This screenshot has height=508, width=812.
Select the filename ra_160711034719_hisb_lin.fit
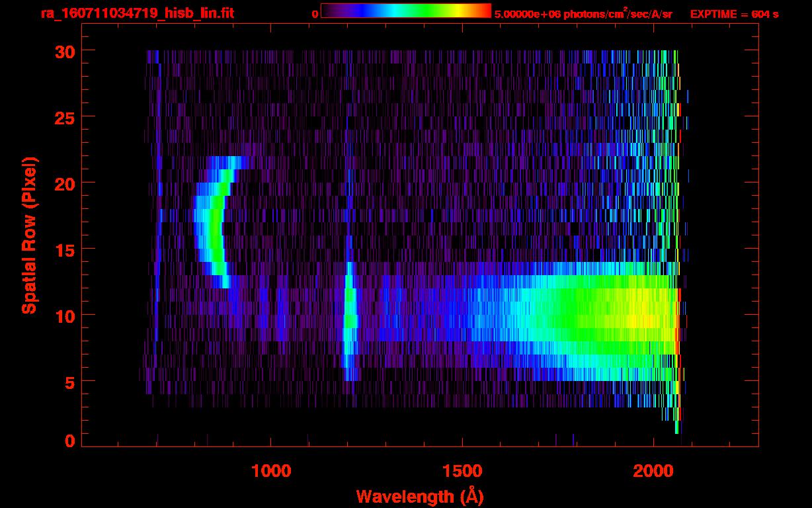(137, 13)
